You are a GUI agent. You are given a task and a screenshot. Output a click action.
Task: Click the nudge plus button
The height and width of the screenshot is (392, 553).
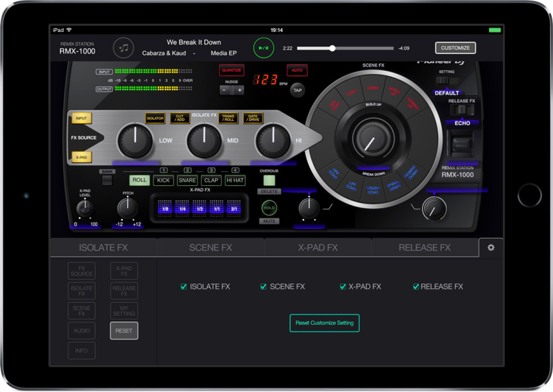[239, 90]
